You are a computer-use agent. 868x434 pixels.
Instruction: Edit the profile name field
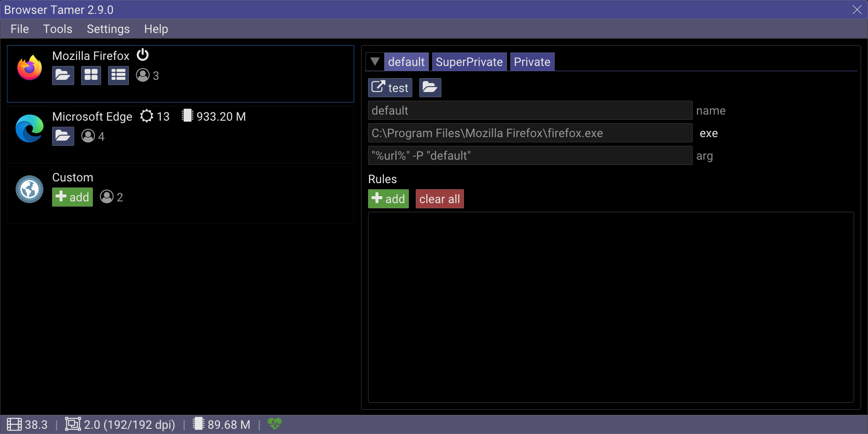pos(530,111)
